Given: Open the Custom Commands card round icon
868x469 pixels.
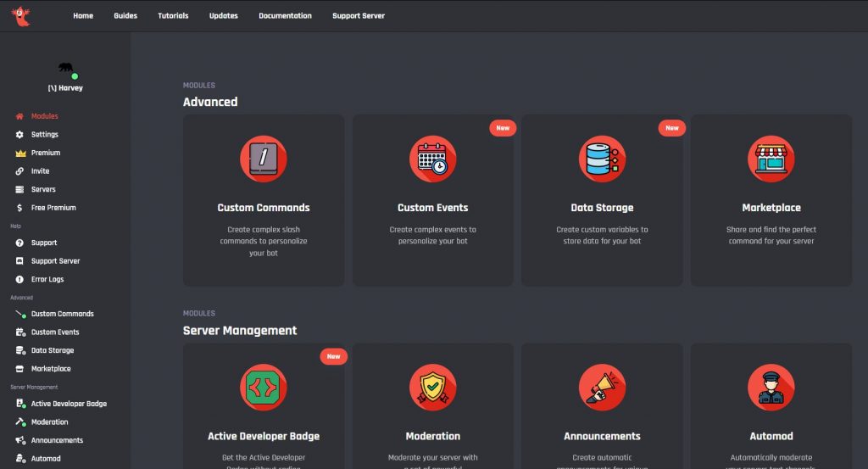Looking at the screenshot, I should 264,159.
